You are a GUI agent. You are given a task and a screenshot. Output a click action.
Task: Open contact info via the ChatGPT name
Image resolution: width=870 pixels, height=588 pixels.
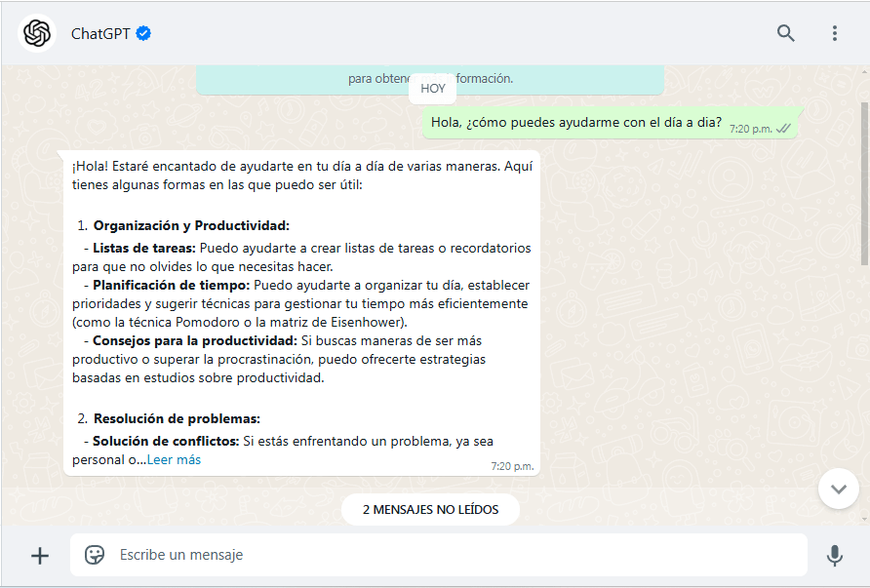tap(100, 33)
